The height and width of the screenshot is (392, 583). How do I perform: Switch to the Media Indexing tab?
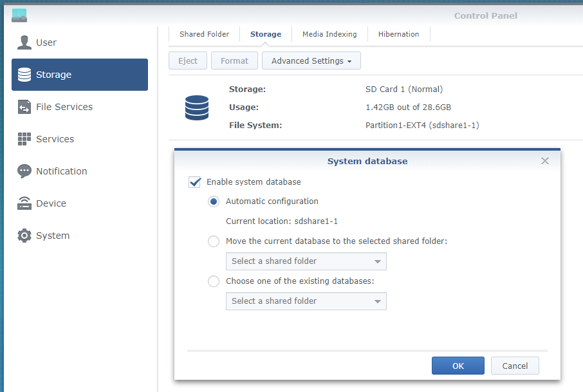pos(329,34)
